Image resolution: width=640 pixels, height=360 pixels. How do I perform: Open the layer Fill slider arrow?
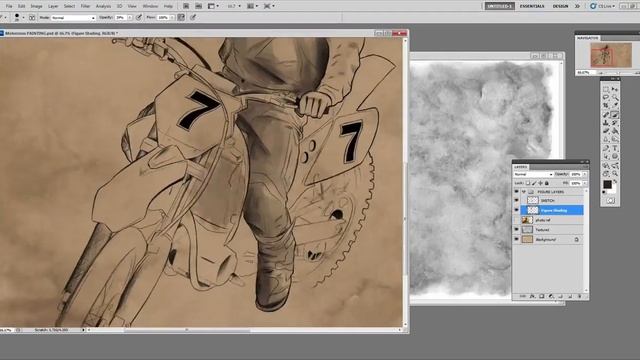tap(584, 183)
